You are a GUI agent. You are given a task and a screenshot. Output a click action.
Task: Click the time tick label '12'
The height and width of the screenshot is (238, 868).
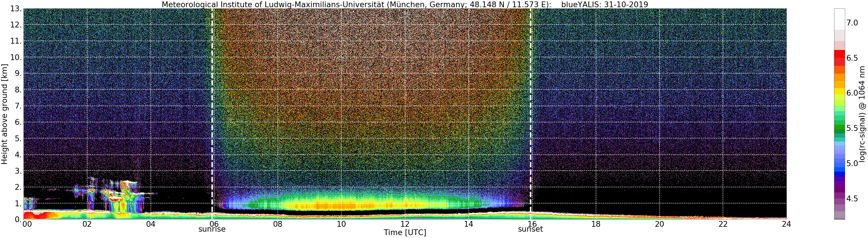(405, 224)
